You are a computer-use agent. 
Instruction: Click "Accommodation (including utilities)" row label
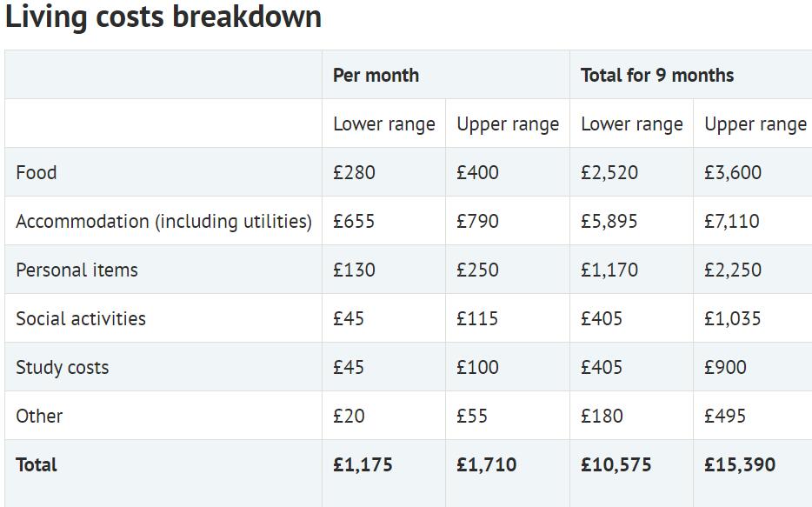tap(163, 221)
